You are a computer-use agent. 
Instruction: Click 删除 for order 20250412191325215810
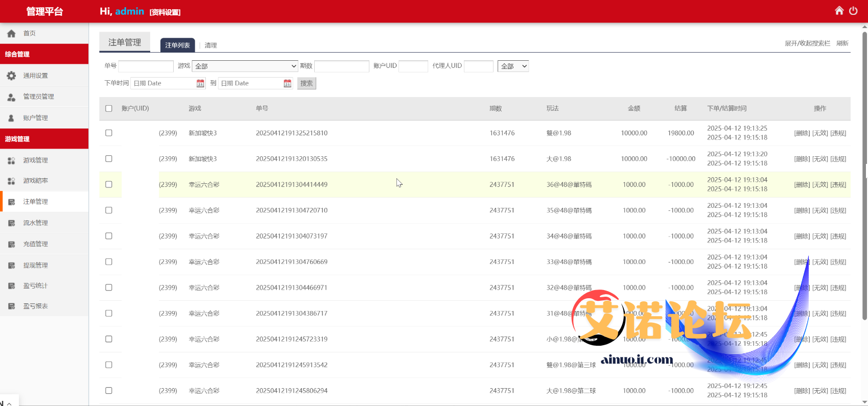tap(802, 133)
